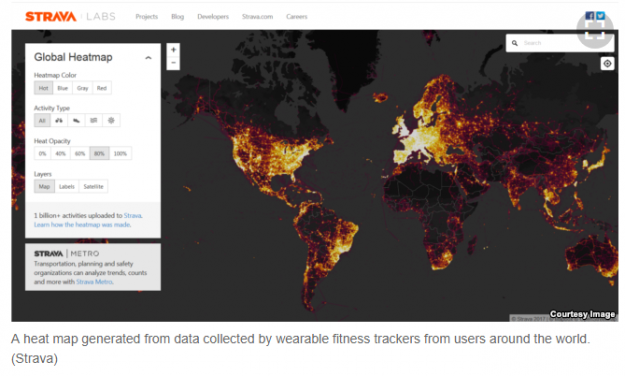This screenshot has height=376, width=625.
Task: Open the Blog menu item
Action: tap(177, 17)
